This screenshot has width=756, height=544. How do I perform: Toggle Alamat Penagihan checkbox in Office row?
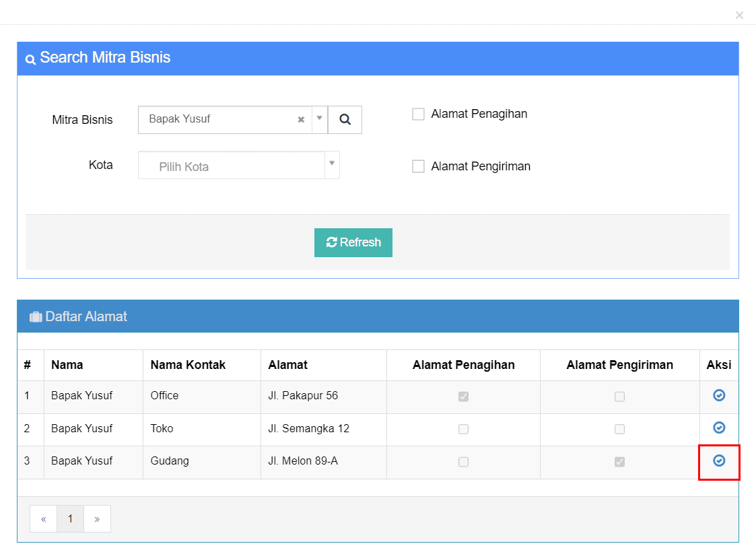(463, 397)
